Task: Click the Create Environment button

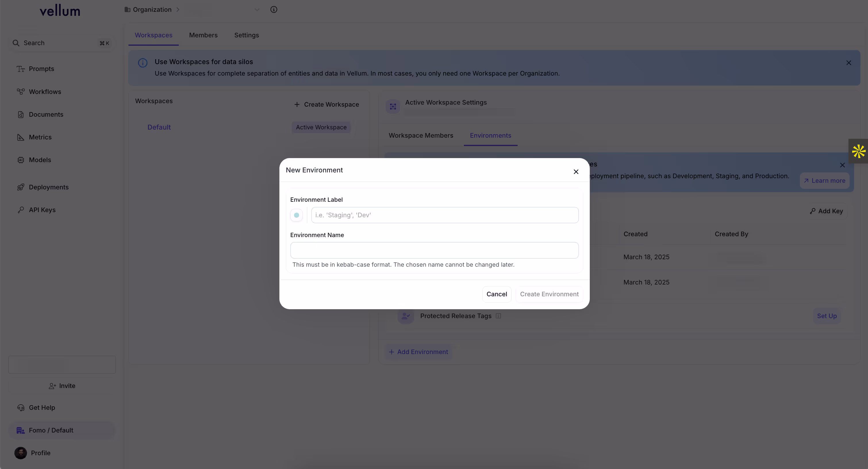Action: pos(549,294)
